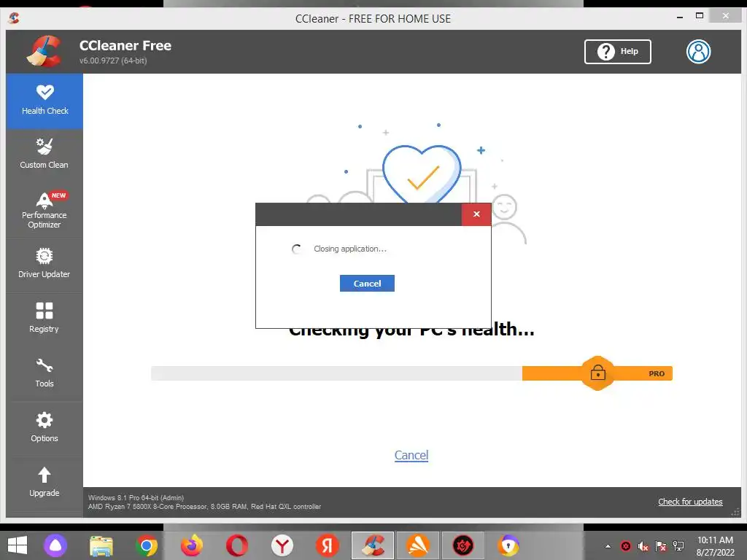Launch Google Chrome from the taskbar
The height and width of the screenshot is (560, 747).
146,545
